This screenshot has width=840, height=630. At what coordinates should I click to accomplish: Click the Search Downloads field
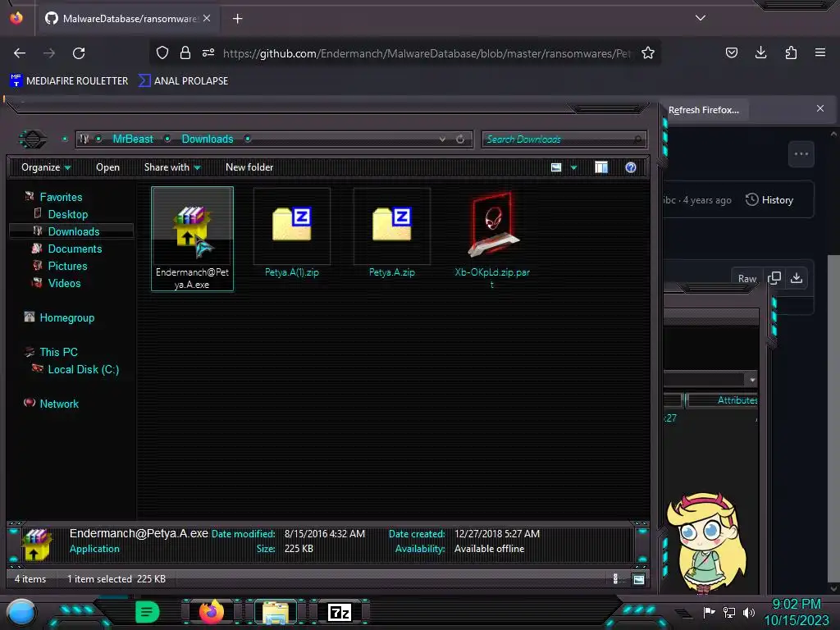coord(564,139)
